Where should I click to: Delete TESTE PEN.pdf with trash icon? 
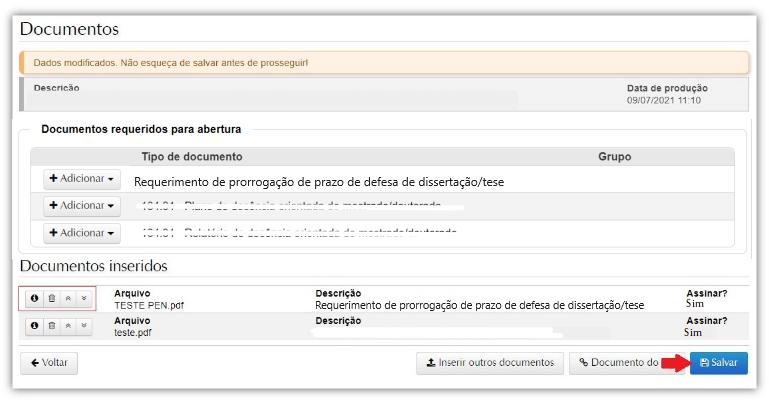pyautogui.click(x=52, y=298)
